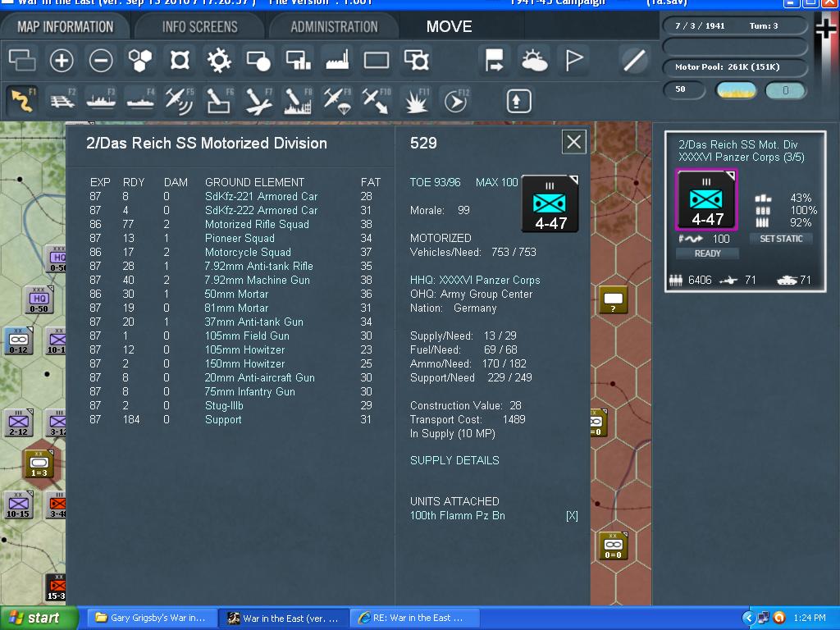Open the gear preferences icon
Image resolution: width=840 pixels, height=630 pixels.
click(219, 60)
